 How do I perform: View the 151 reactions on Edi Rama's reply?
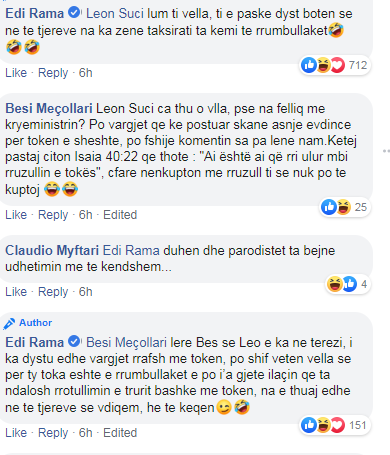pos(335,425)
